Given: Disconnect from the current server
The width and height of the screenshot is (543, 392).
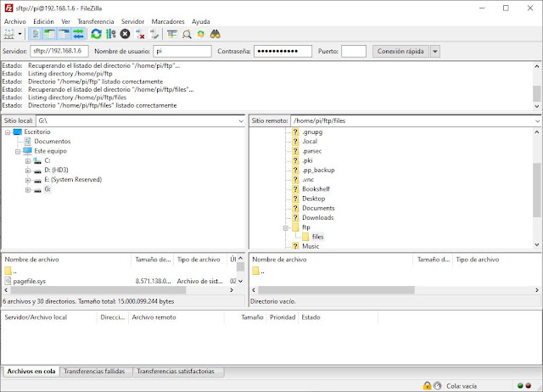Looking at the screenshot, I should (x=140, y=34).
